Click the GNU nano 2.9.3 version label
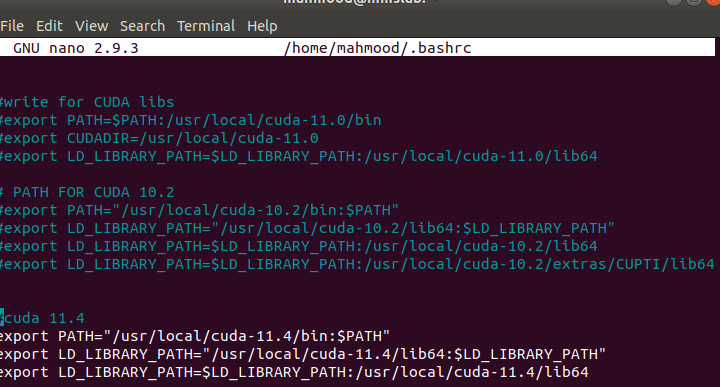The height and width of the screenshot is (387, 720). tap(76, 48)
